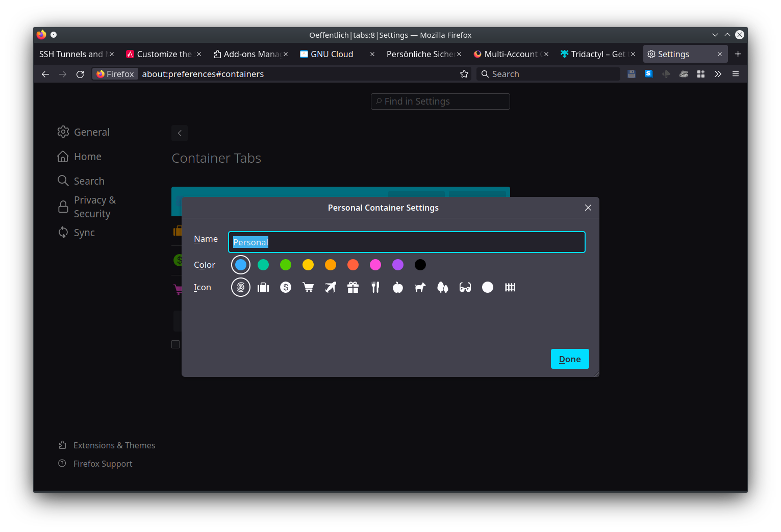
Task: Choose the dollar sign container icon
Action: click(285, 287)
